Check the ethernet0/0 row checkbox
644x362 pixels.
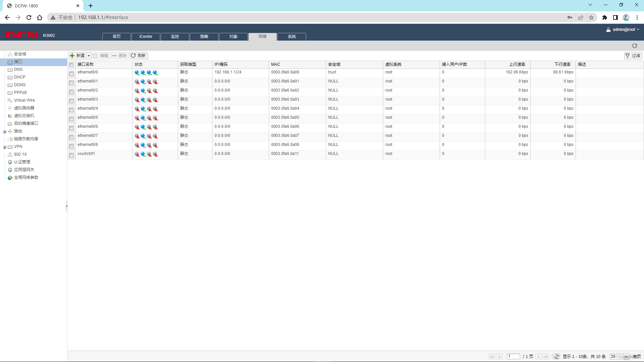click(71, 73)
